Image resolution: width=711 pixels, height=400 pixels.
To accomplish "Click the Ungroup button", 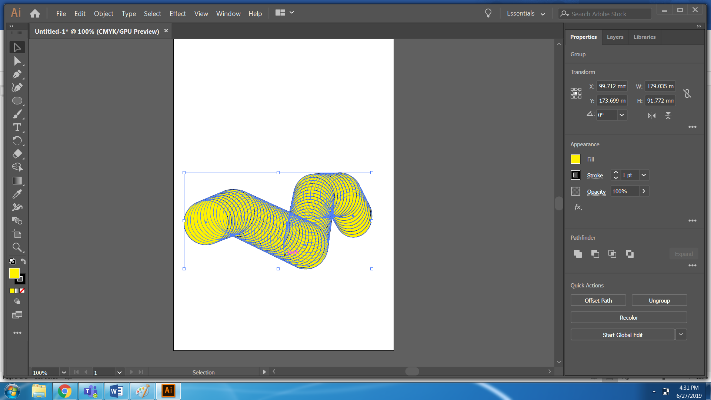I will click(x=659, y=300).
